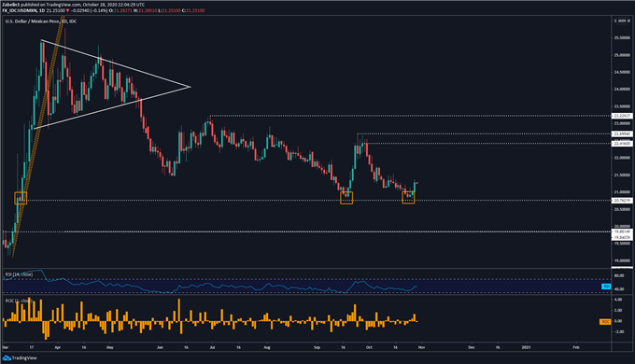
Task: Click the May label on time axis
Action: 110,347
